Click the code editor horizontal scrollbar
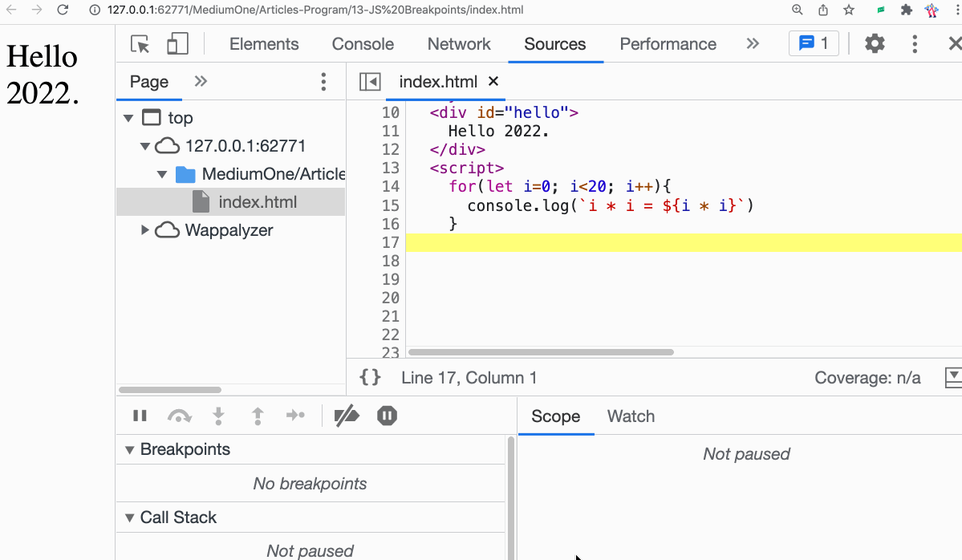 point(541,351)
